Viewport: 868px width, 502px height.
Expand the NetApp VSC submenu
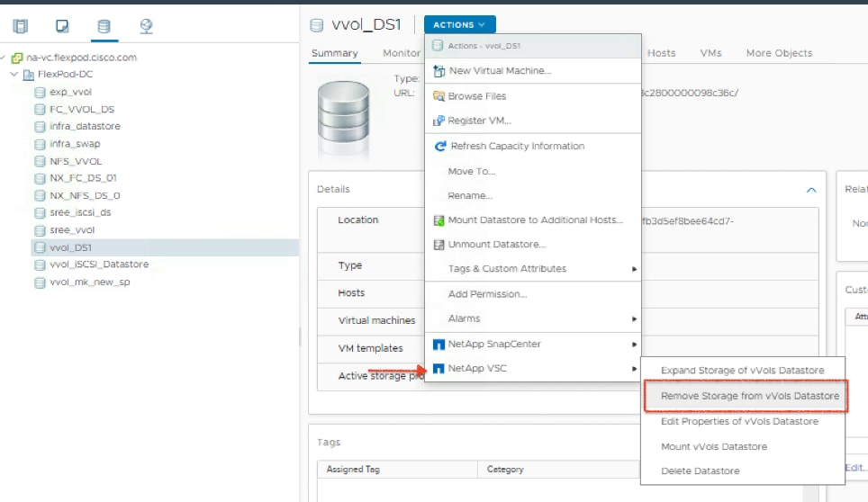coord(635,369)
